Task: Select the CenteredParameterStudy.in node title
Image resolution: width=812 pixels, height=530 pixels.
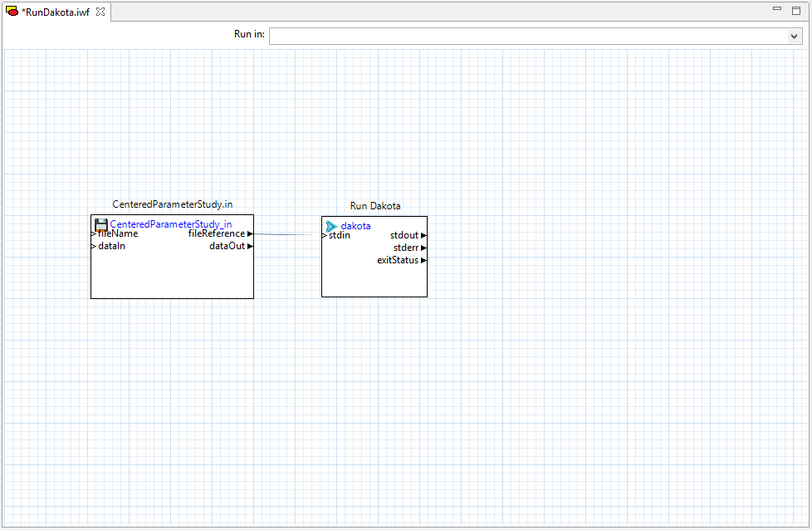Action: [172, 204]
